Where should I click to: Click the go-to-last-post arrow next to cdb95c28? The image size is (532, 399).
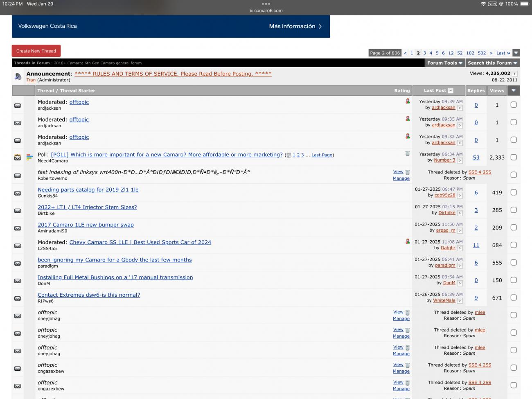460,195
